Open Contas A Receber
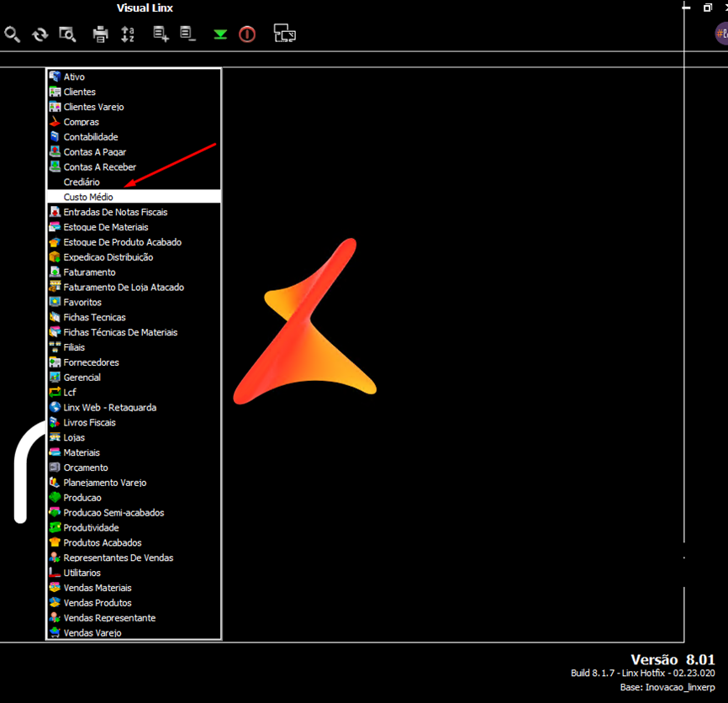 (134, 166)
